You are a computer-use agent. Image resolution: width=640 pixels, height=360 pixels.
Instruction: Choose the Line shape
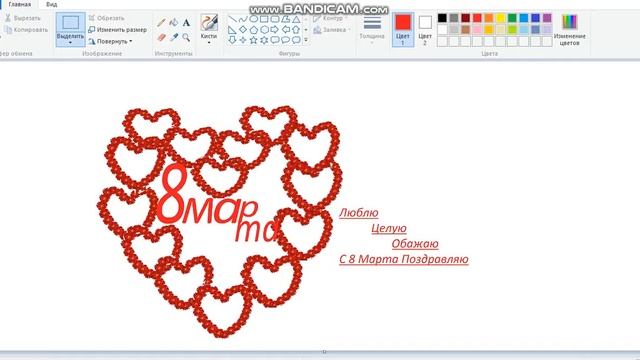pos(232,19)
